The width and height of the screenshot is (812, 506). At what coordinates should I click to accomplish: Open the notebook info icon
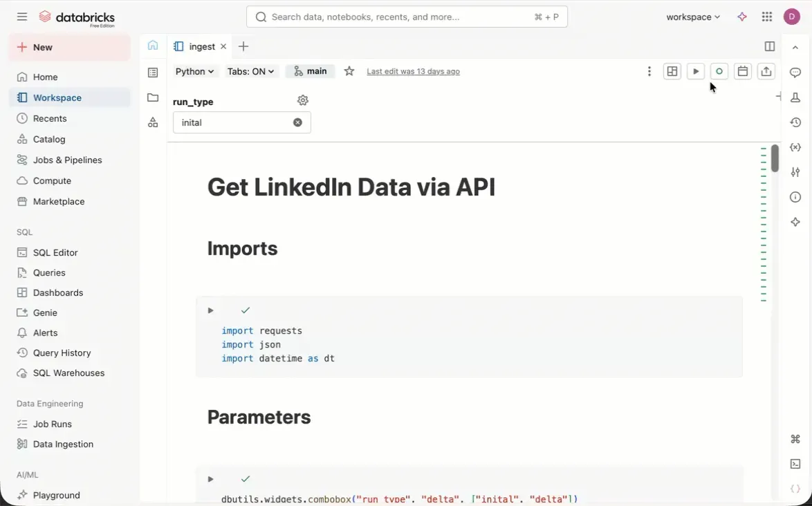795,197
